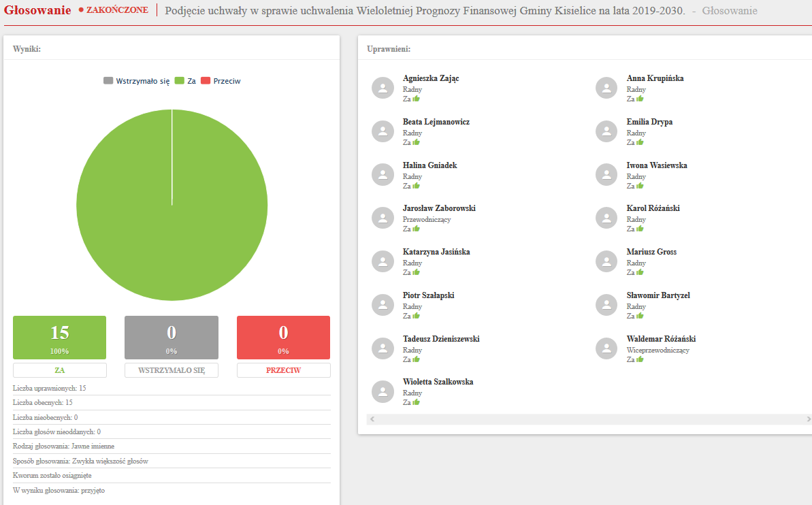Screen dimensions: 812x505
Task: Click Anna Krupińska's avatar icon
Action: tap(606, 88)
